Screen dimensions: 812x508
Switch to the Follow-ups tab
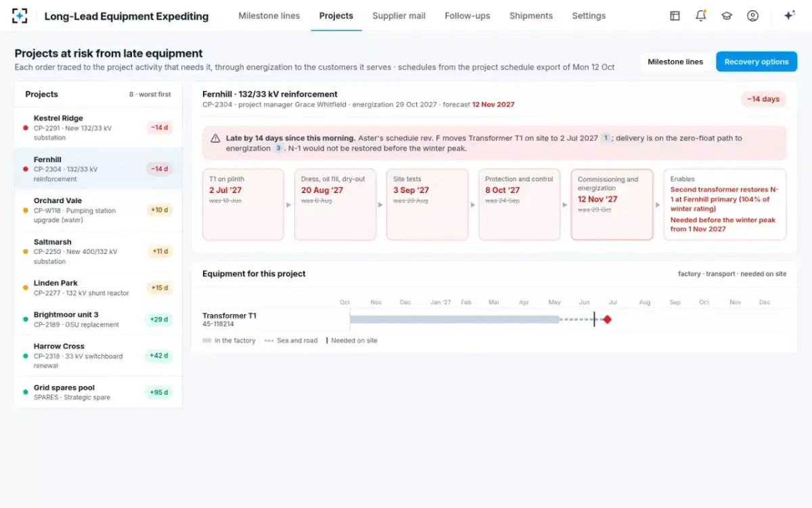[x=468, y=16]
